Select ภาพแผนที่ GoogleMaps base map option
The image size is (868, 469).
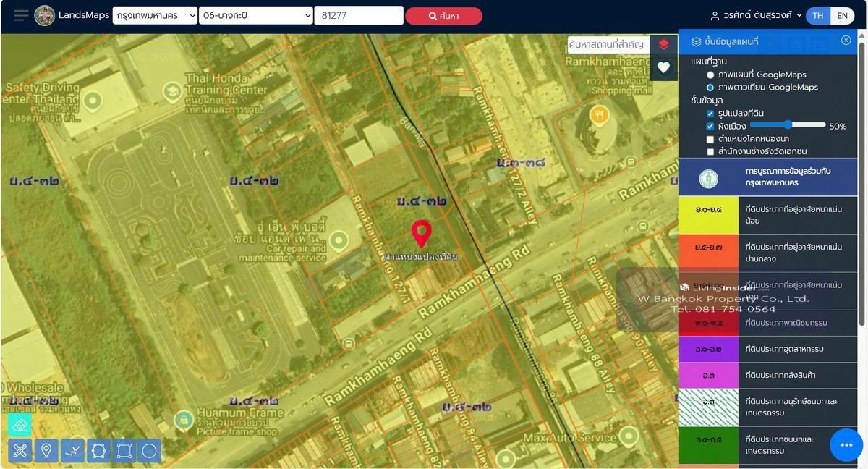coord(710,75)
